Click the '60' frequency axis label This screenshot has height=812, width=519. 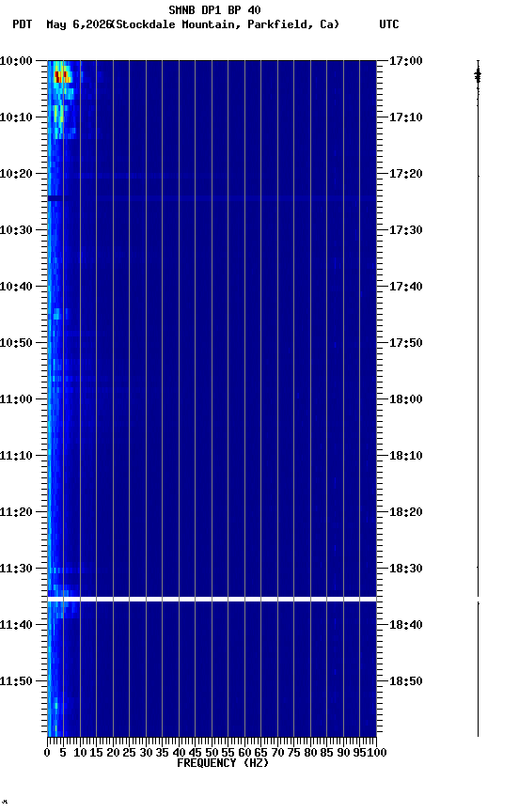tap(244, 754)
